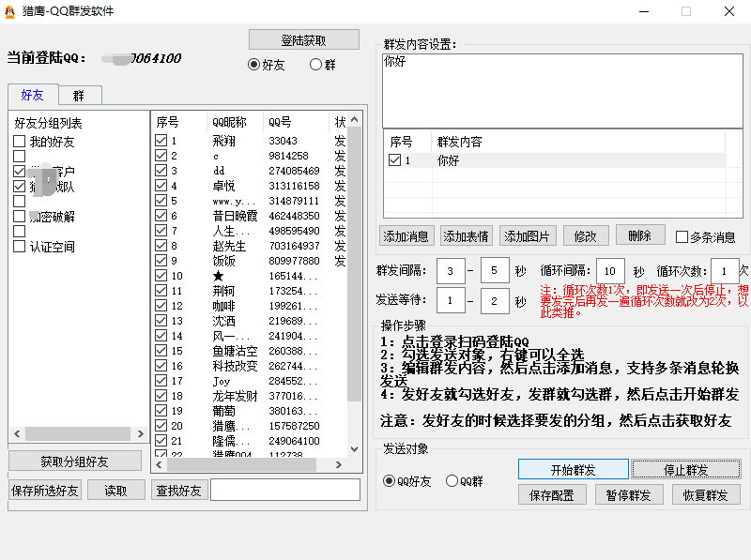Viewport: 751px width, 560px height.
Task: Click the 群发间隔 minimum field showing 3
Action: click(x=451, y=271)
